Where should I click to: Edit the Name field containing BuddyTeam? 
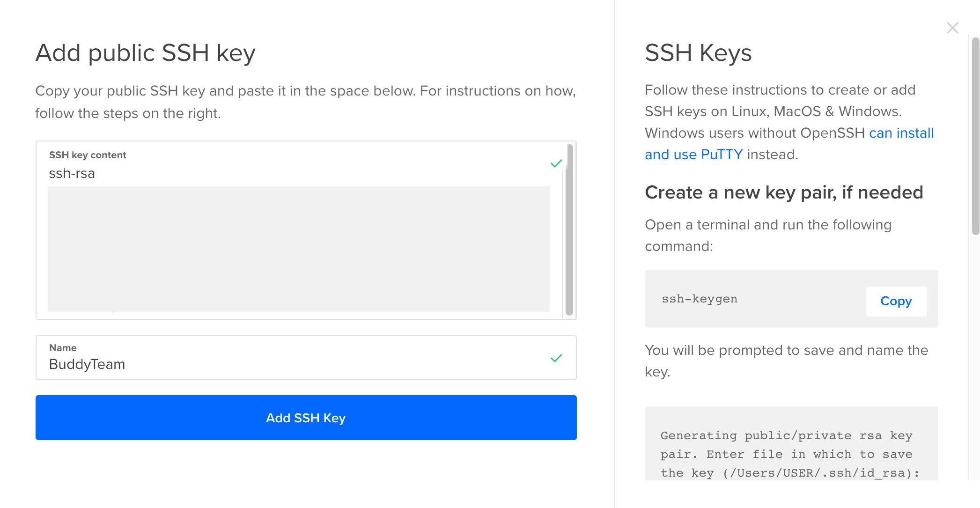tap(306, 358)
